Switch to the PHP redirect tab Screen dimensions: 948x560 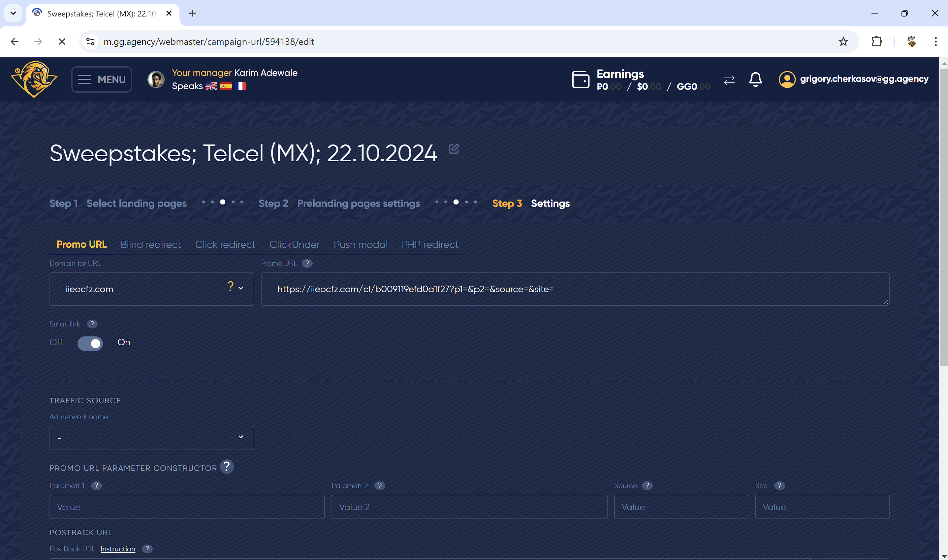point(430,244)
